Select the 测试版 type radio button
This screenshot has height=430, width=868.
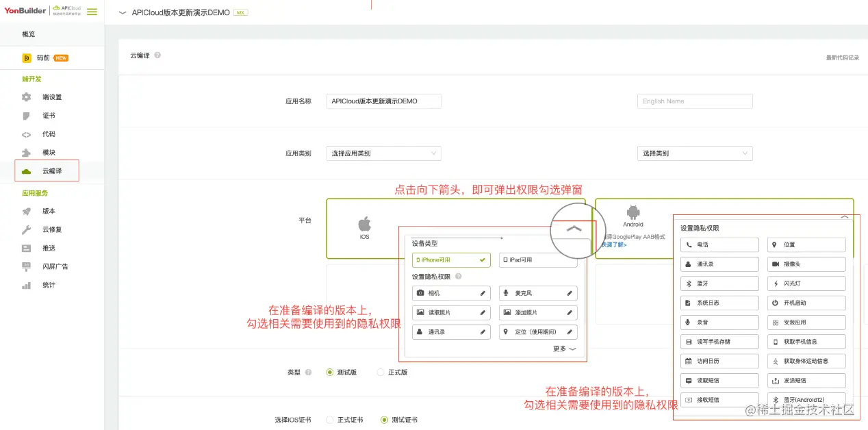point(330,372)
